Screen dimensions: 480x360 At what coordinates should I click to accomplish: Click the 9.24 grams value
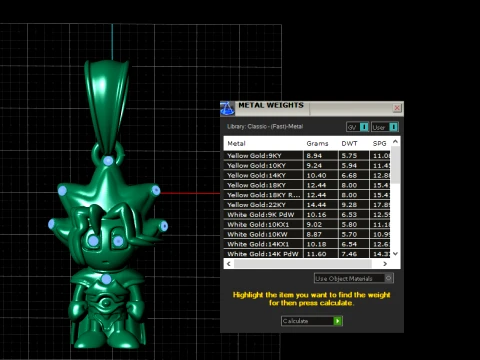[314, 165]
